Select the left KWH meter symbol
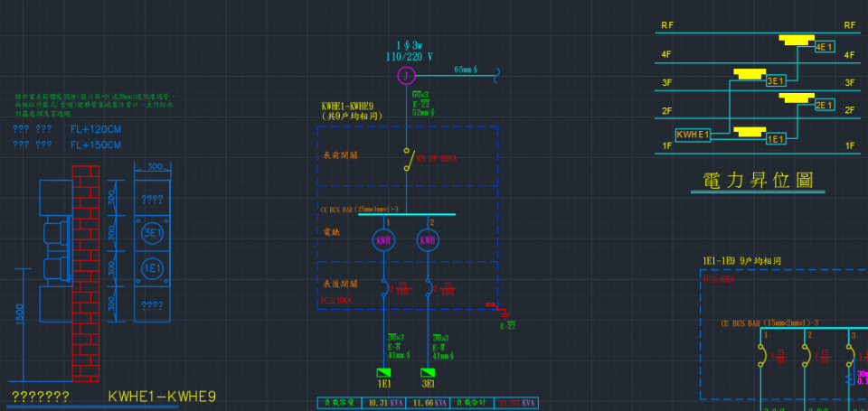 [x=383, y=241]
